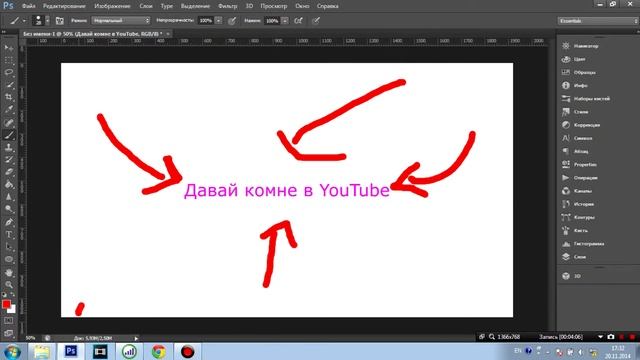Image resolution: width=640 pixels, height=360 pixels.
Task: Select the History Brush tool
Action: click(9, 160)
